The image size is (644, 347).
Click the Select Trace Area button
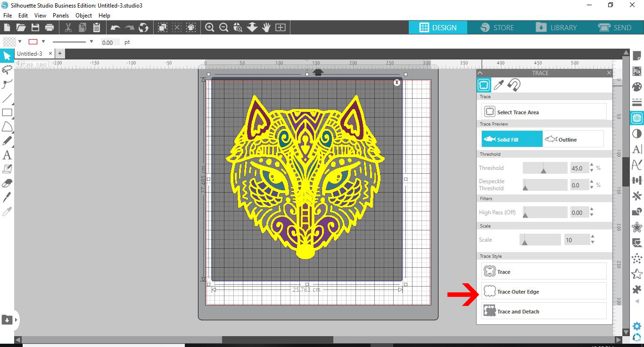(544, 112)
